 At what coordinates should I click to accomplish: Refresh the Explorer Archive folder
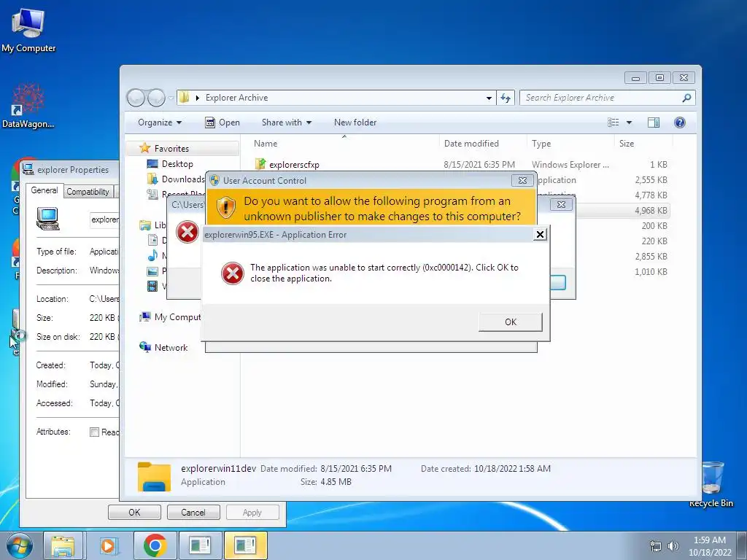point(506,98)
